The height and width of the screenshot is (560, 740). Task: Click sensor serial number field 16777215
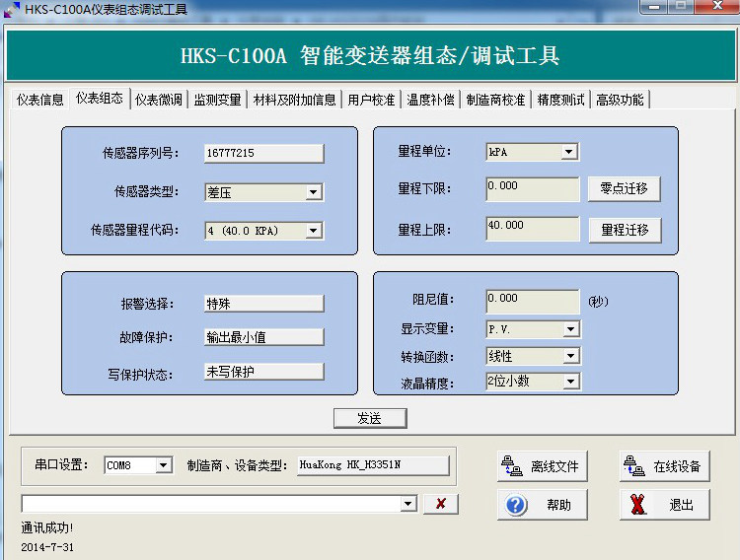(x=264, y=154)
